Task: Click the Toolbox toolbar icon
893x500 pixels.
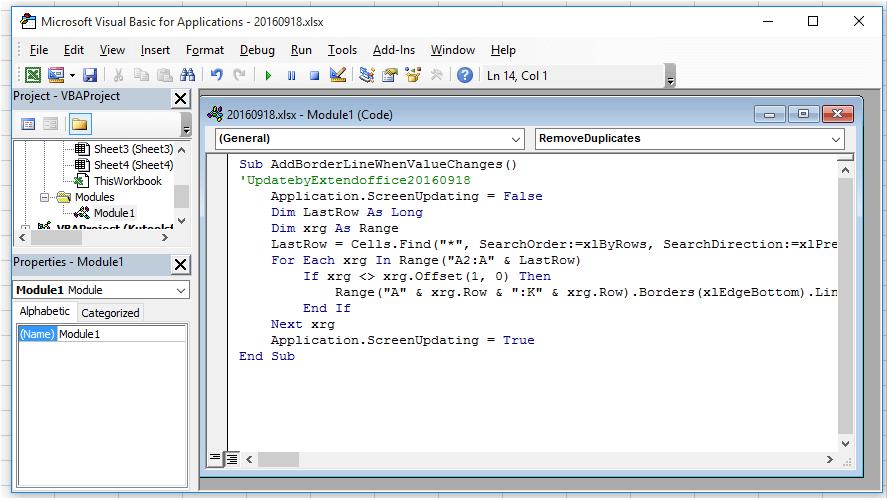Action: pyautogui.click(x=437, y=75)
